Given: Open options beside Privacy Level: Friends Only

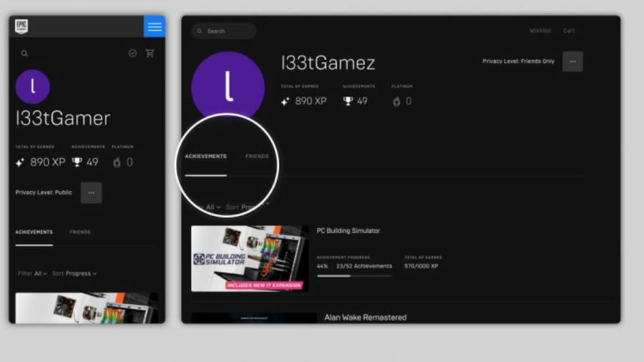Looking at the screenshot, I should tap(572, 62).
